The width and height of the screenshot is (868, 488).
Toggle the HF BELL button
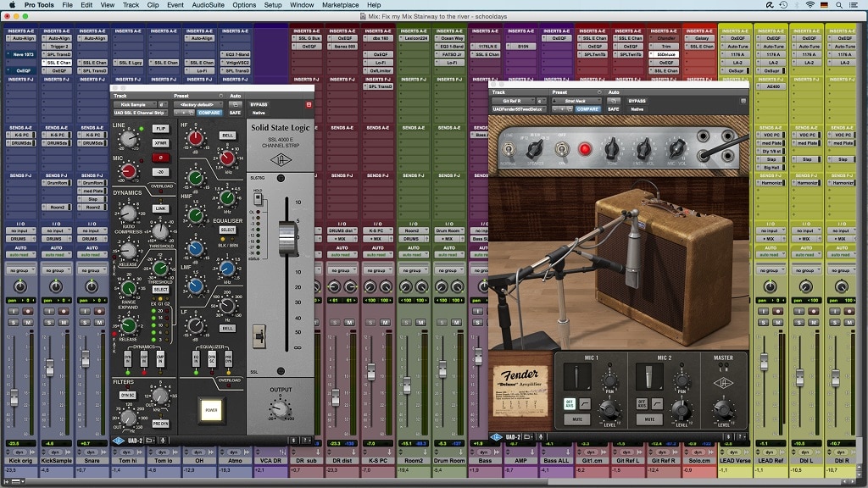(227, 135)
